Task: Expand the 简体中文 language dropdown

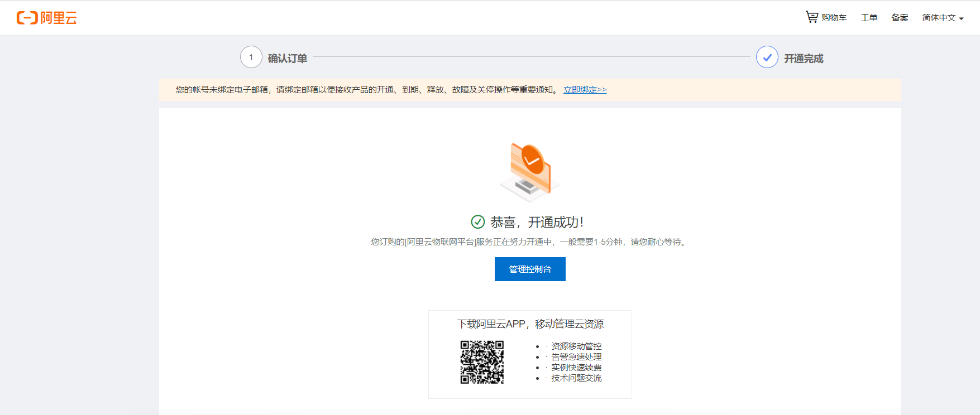Action: (x=943, y=18)
